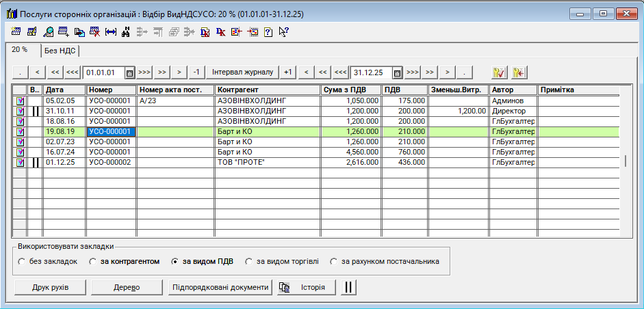
Task: Click the 'Автор' column header
Action: 513,90
